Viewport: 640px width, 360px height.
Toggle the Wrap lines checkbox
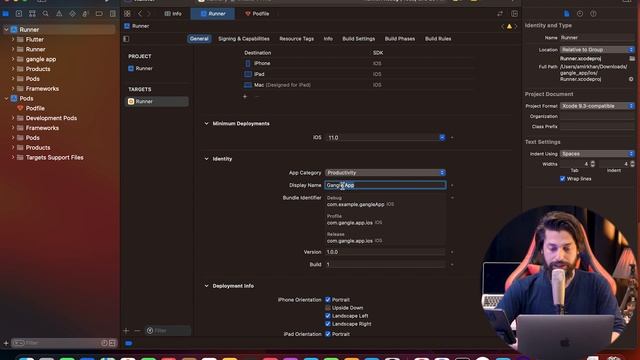pyautogui.click(x=562, y=179)
